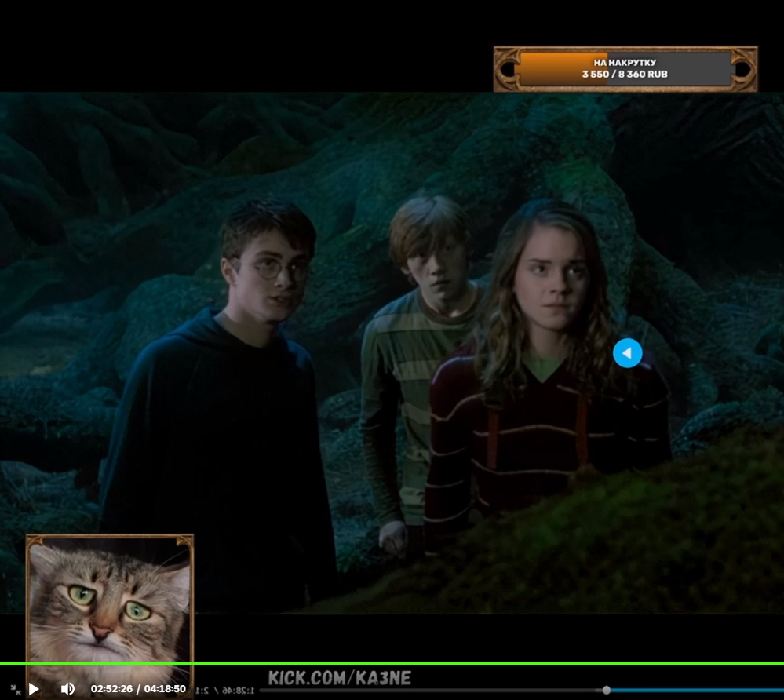
Task: Click the blue circular back arrow button
Action: [x=628, y=353]
